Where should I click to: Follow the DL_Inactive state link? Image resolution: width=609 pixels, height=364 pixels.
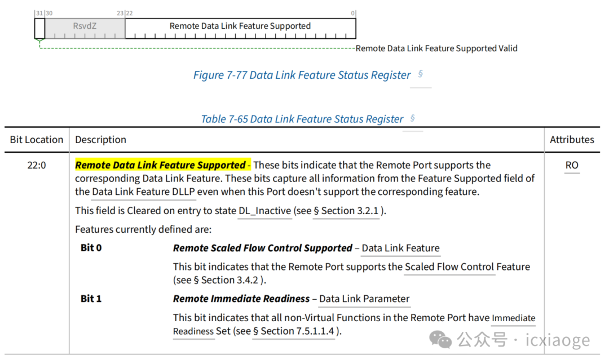pyautogui.click(x=264, y=211)
